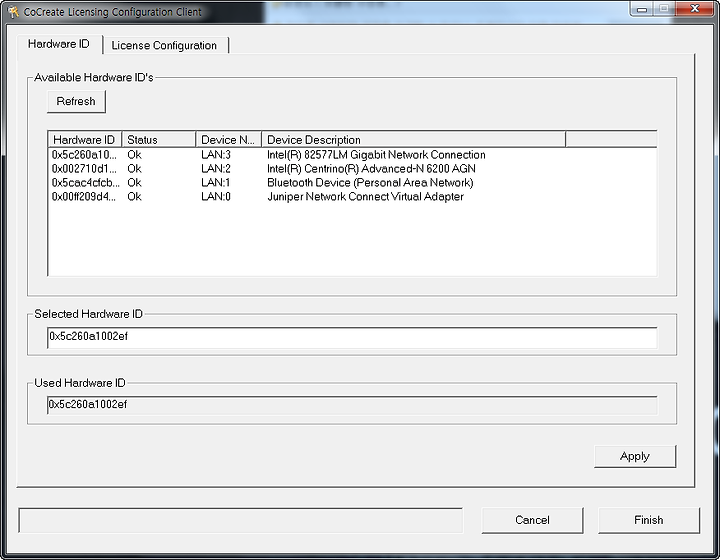The width and height of the screenshot is (720, 560).
Task: Close the Licensing Configuration Client window
Action: [695, 9]
